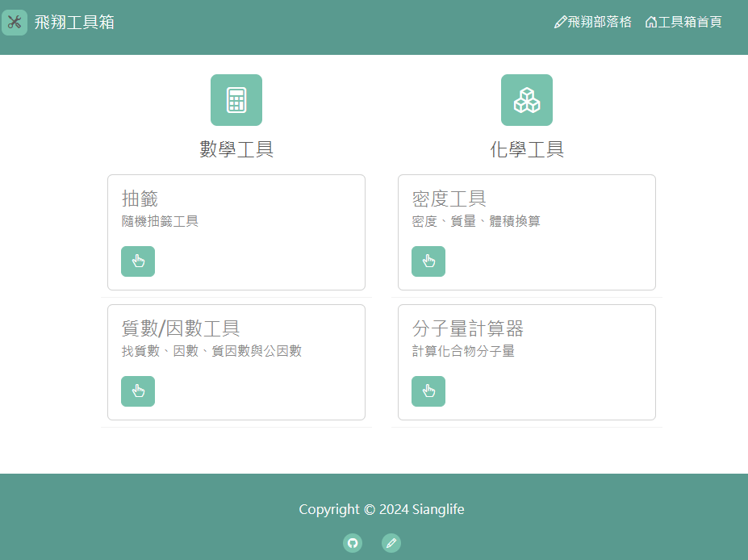The image size is (748, 560).
Task: Click the 計算化合物分子量 description text
Action: coord(463,351)
